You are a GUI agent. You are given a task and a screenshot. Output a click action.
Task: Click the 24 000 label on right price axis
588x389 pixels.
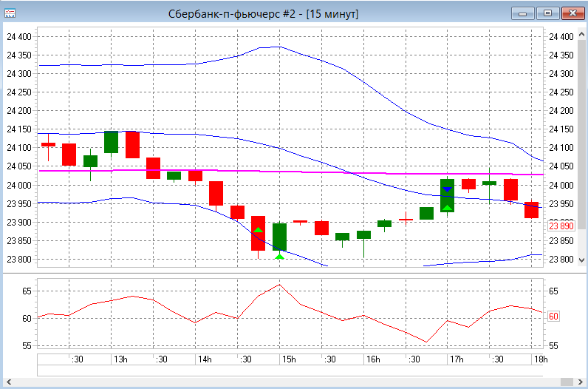click(x=561, y=185)
